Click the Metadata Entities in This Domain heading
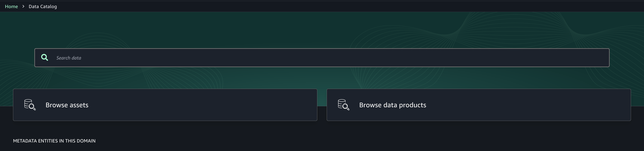 (54, 141)
